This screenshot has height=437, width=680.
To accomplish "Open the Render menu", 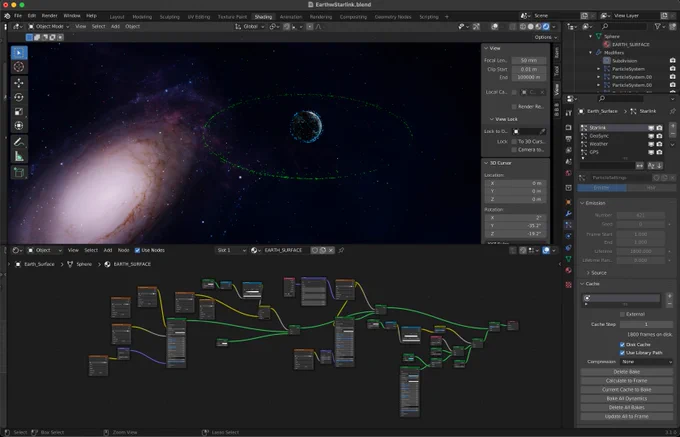I will point(49,16).
